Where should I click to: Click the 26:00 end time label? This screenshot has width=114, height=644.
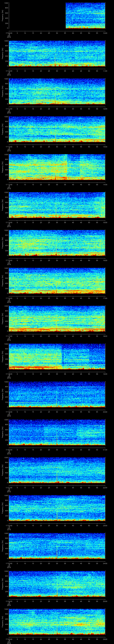(105, 639)
